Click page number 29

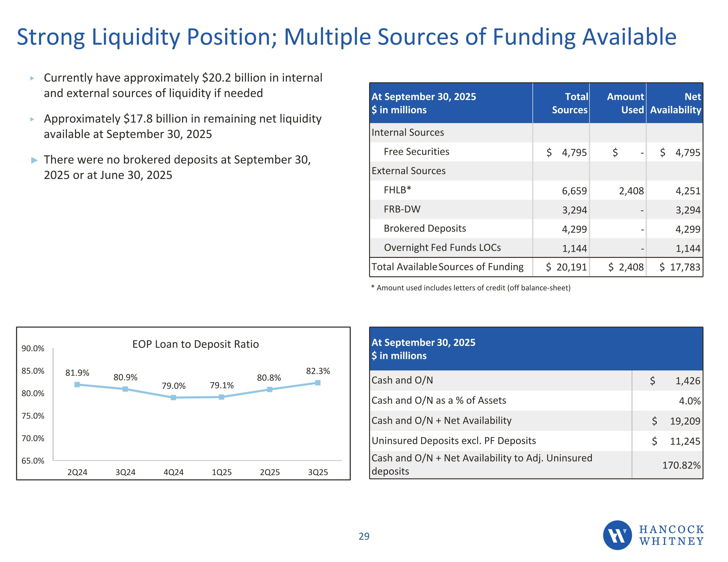click(364, 536)
